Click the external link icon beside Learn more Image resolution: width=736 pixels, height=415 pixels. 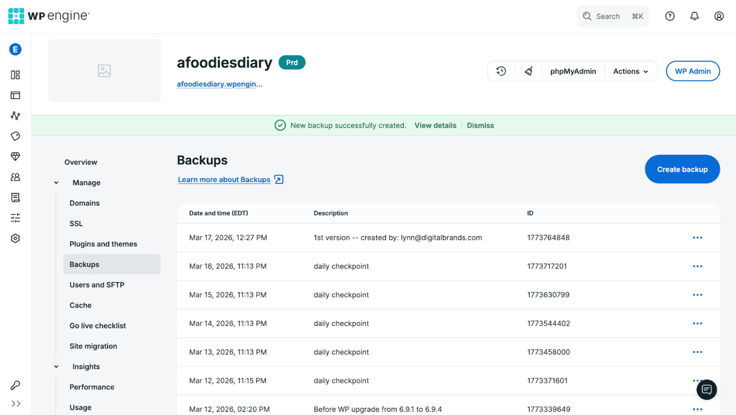pyautogui.click(x=279, y=180)
